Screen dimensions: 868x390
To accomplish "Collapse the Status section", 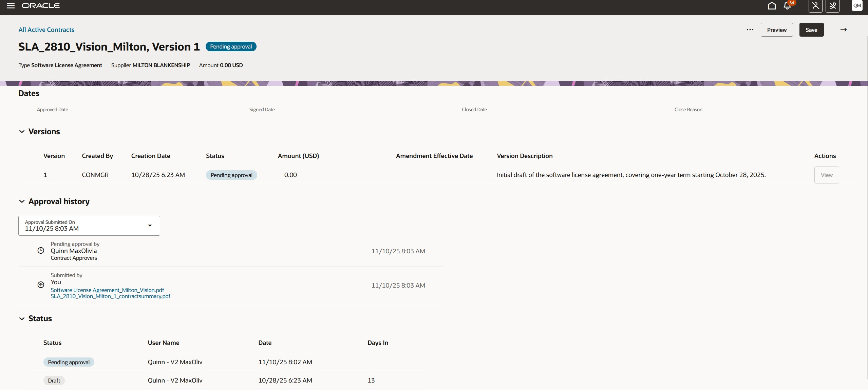I will [x=22, y=318].
